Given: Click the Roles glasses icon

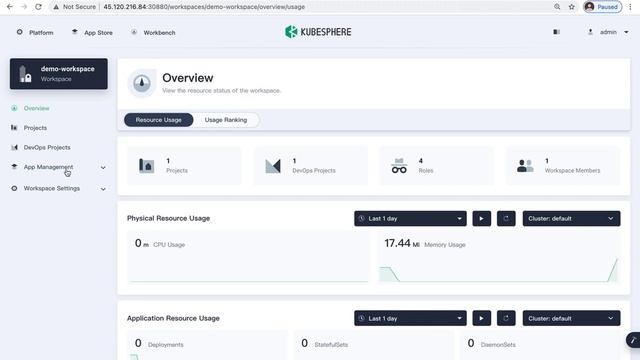Looking at the screenshot, I should [x=399, y=166].
